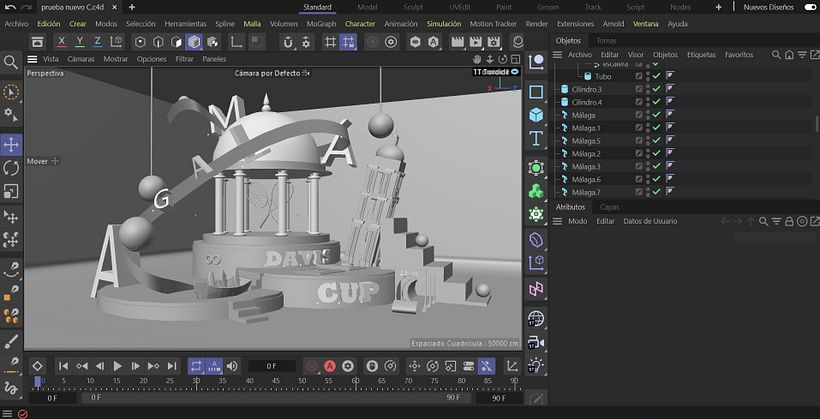Open the viewport hamburger menu next to Vista
The height and width of the screenshot is (419, 820).
[x=32, y=59]
